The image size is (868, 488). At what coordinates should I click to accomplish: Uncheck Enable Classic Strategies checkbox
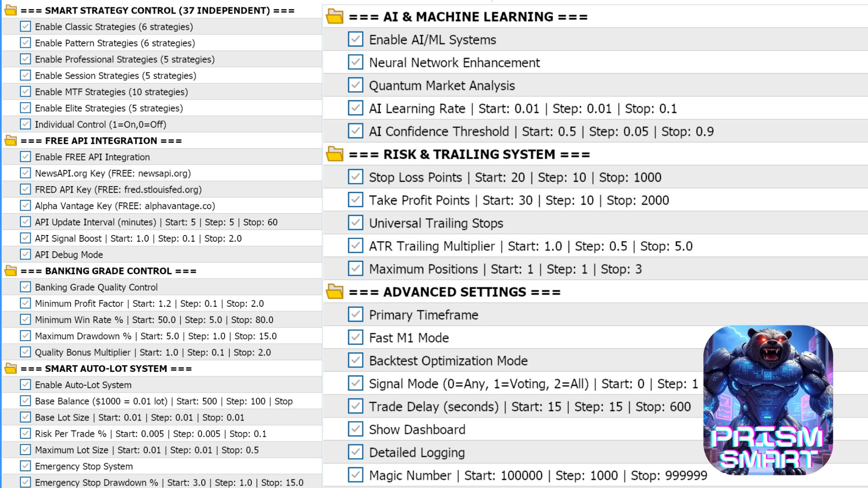pos(26,27)
